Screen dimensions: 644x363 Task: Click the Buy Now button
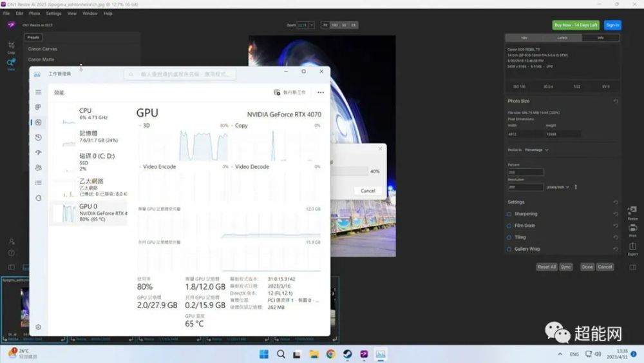(575, 25)
